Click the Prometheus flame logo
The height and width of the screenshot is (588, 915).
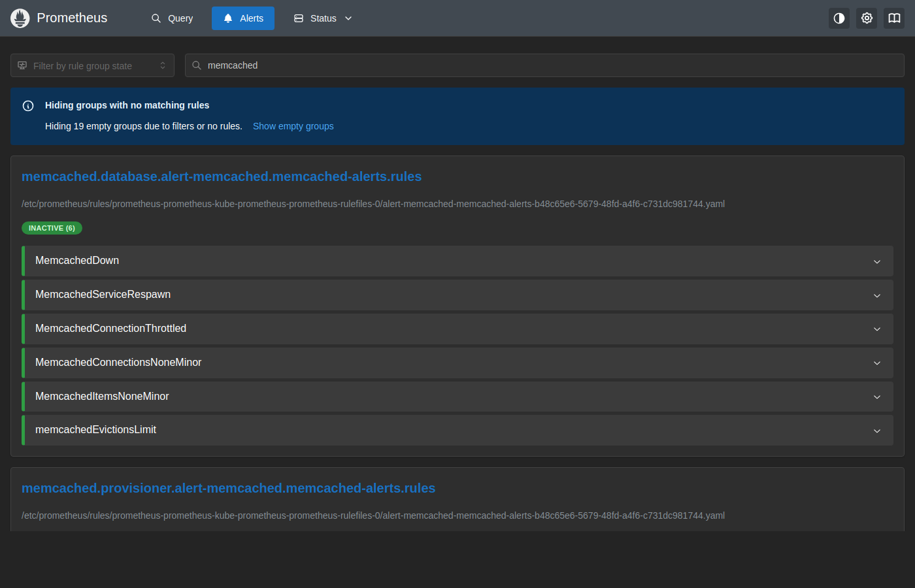coord(20,18)
